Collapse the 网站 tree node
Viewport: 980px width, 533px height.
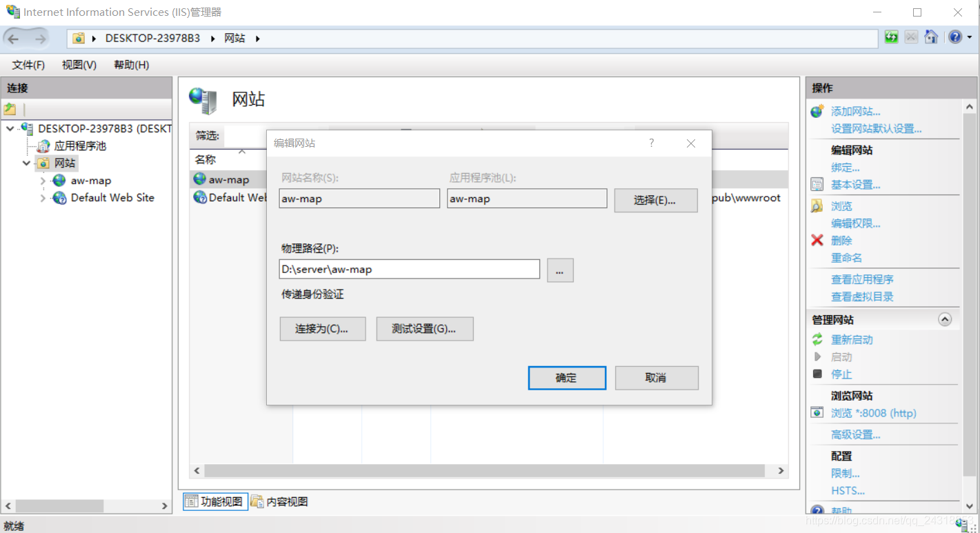pos(26,163)
